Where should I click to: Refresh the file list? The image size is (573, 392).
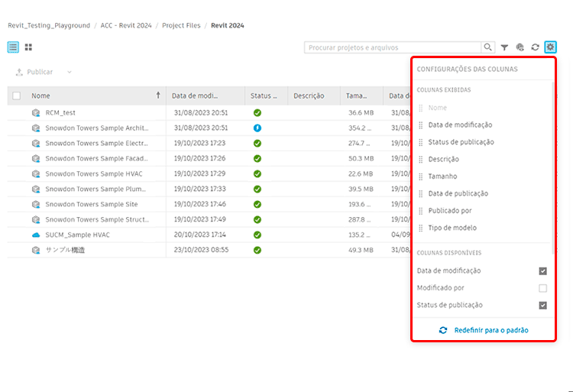[x=536, y=47]
